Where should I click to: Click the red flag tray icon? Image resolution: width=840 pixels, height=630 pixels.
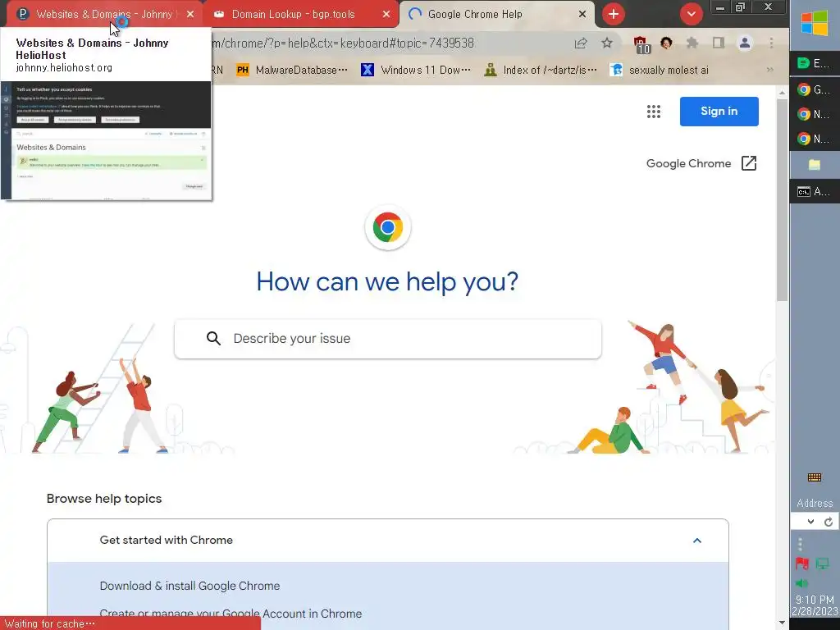pyautogui.click(x=802, y=564)
